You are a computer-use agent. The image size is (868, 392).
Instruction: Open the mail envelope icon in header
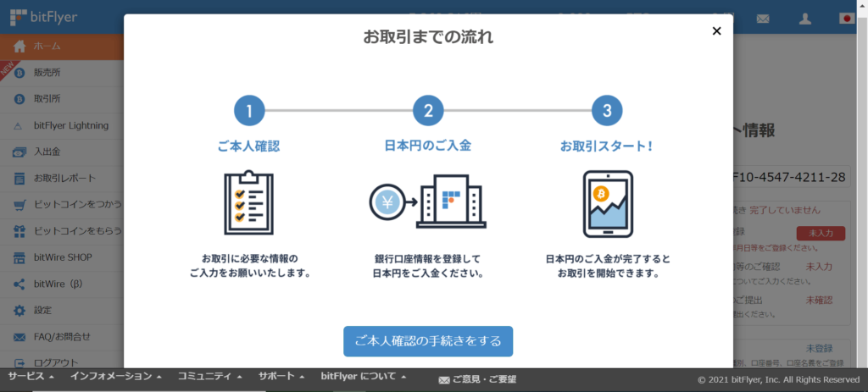(x=763, y=19)
